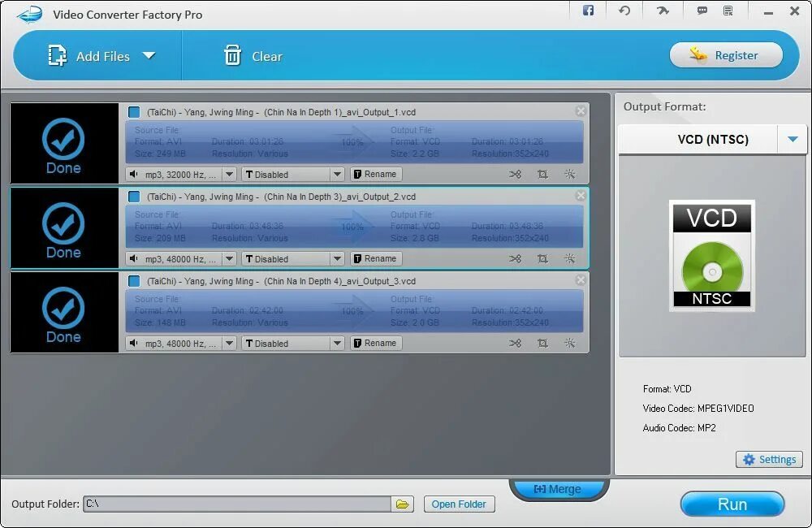Click the crop icon for Depth 3 file
This screenshot has width=812, height=528.
(x=542, y=258)
